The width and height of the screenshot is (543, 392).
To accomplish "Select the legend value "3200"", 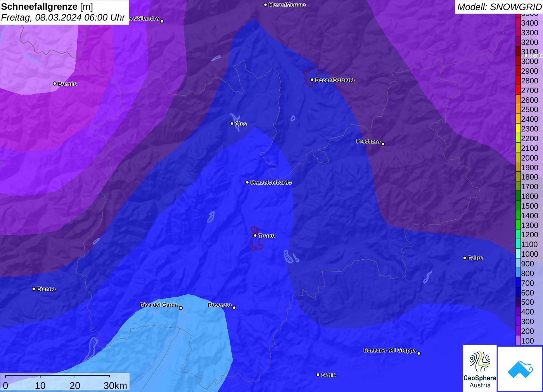I will coord(530,42).
